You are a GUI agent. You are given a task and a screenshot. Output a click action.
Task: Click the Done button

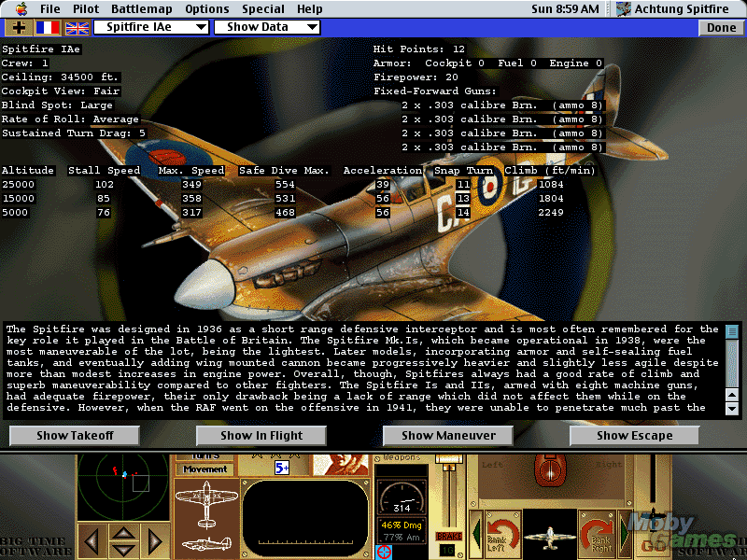(x=721, y=28)
